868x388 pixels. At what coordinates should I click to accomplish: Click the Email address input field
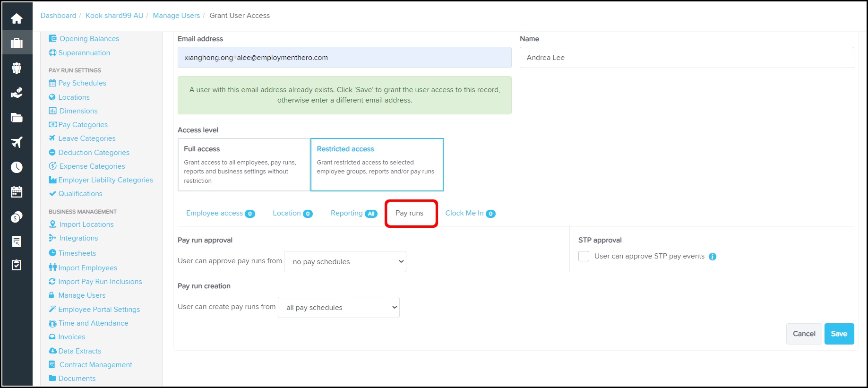click(344, 58)
